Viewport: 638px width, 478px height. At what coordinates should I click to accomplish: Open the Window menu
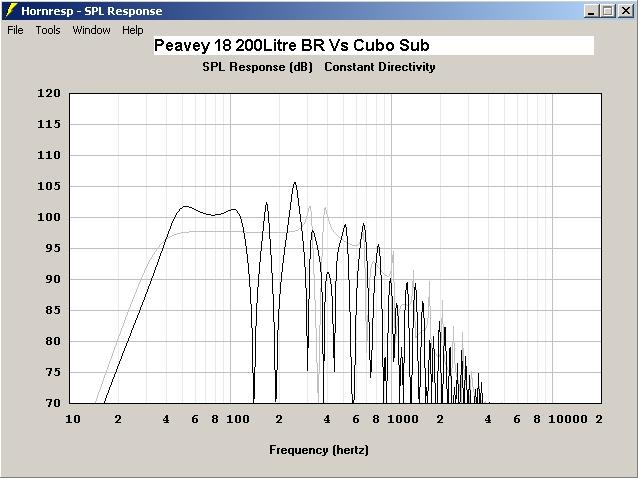pos(92,30)
